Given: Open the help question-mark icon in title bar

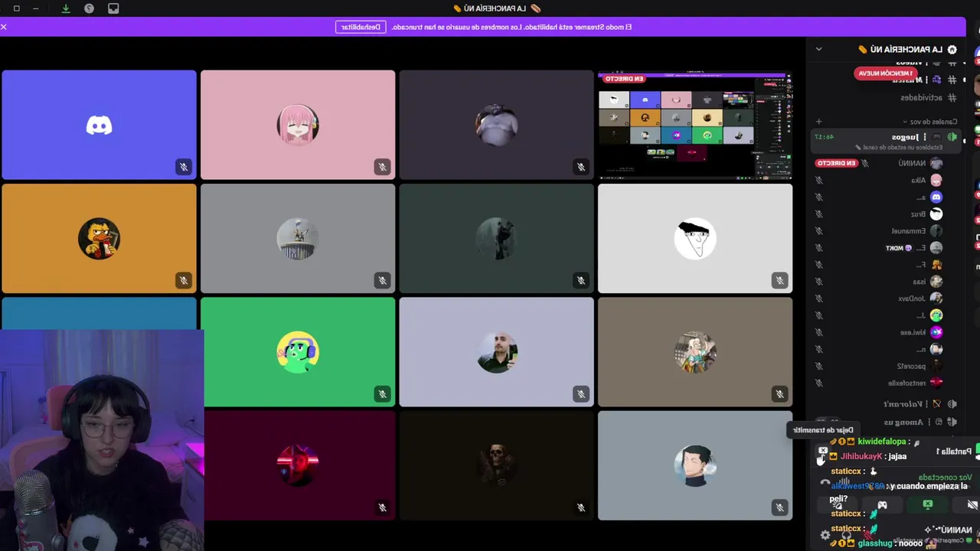Looking at the screenshot, I should pyautogui.click(x=90, y=8).
